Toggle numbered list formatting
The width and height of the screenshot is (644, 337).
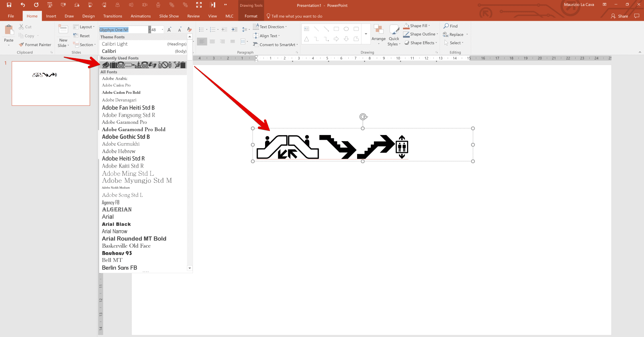coord(212,29)
